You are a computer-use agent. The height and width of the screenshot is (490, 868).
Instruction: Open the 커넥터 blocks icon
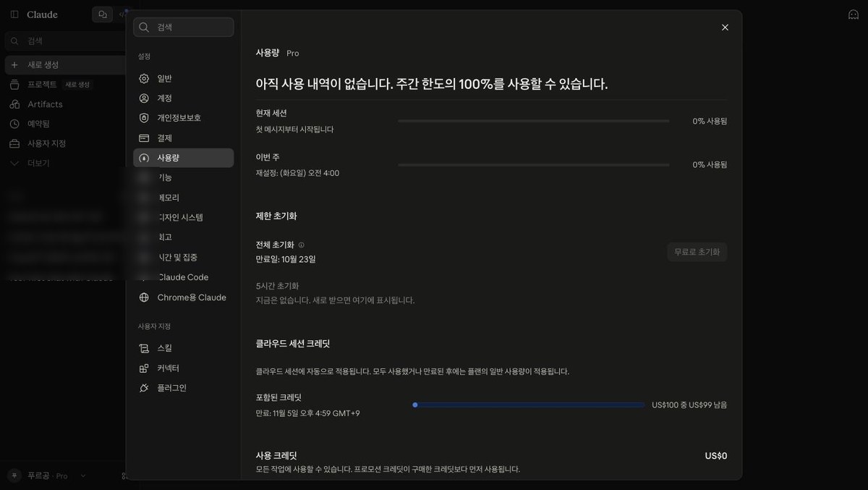[144, 368]
